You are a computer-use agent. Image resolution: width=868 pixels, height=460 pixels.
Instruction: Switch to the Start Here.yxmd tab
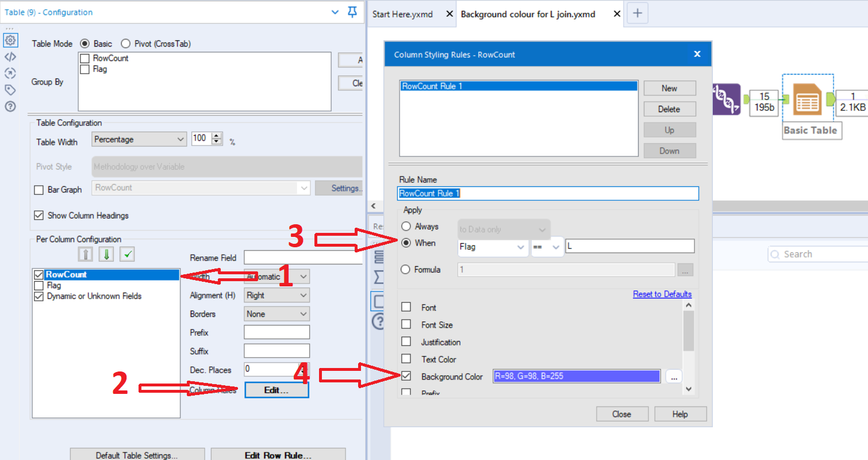click(403, 14)
